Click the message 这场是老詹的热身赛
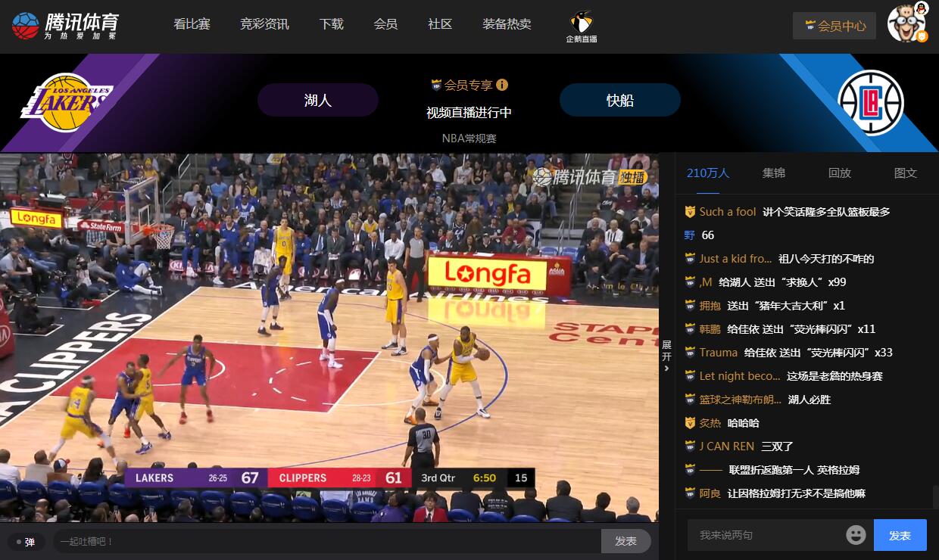The width and height of the screenshot is (939, 560). point(834,376)
